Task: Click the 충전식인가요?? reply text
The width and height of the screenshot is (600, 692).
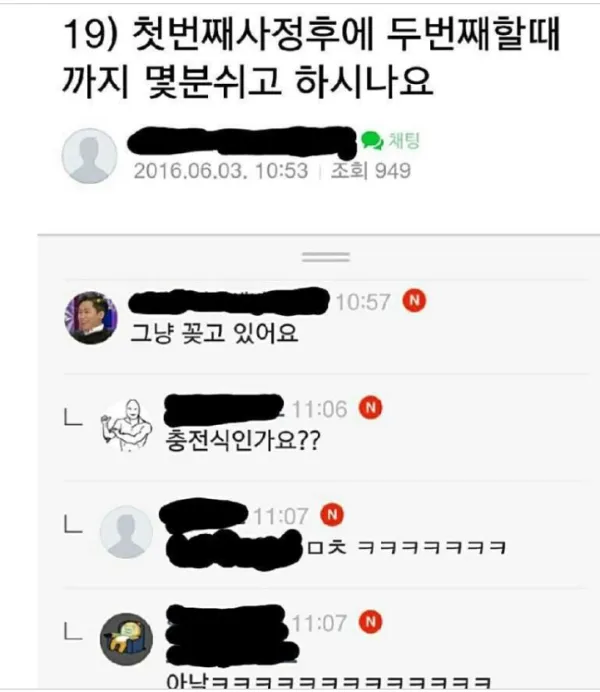Action: point(243,440)
